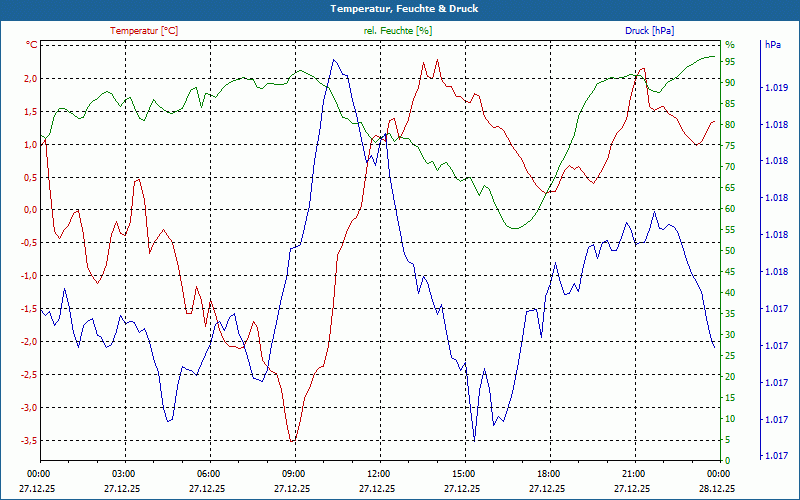Click the "1.019" value on pressure axis
800x500 pixels.
point(776,88)
